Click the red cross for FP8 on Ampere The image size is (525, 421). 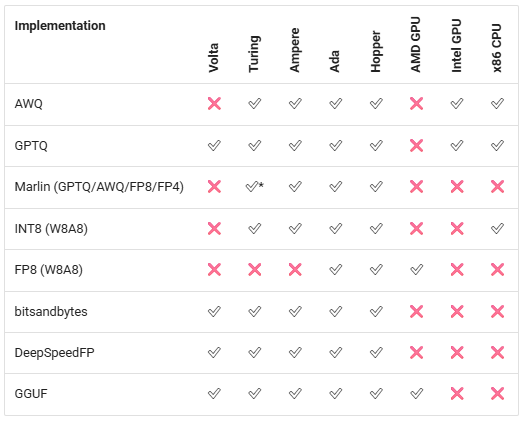pyautogui.click(x=295, y=270)
